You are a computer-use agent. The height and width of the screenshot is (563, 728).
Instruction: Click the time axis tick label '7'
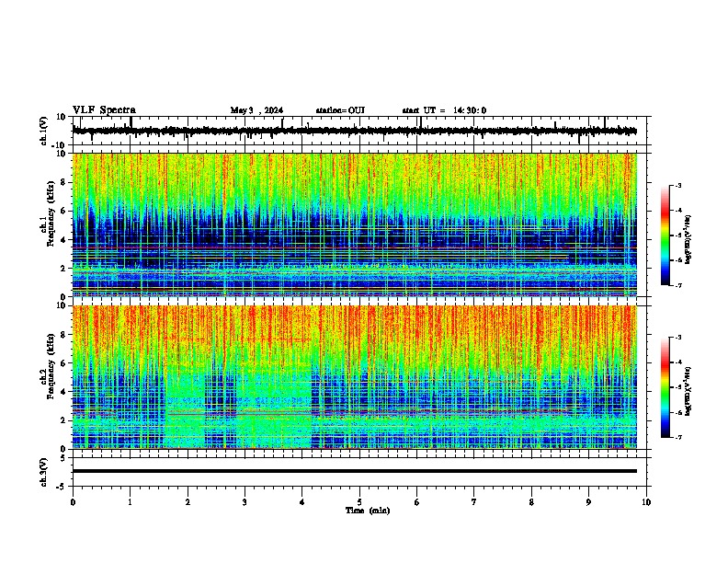pos(474,502)
